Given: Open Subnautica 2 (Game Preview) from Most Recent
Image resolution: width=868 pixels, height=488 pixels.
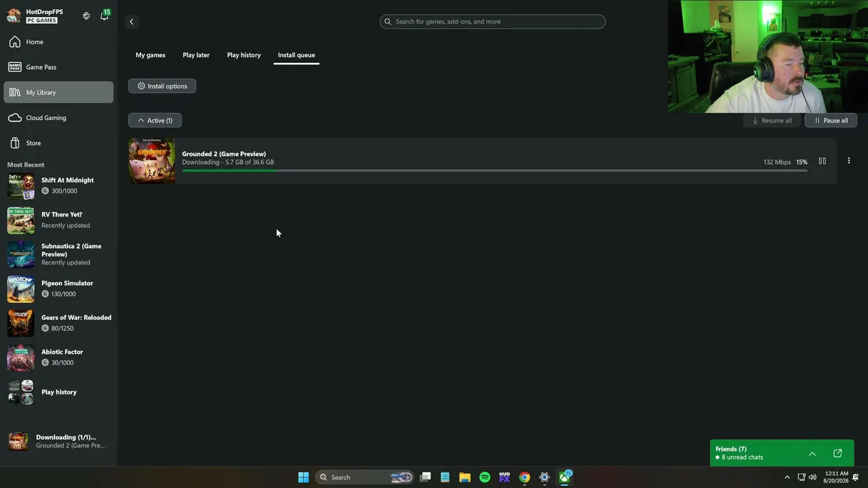Looking at the screenshot, I should tap(60, 254).
